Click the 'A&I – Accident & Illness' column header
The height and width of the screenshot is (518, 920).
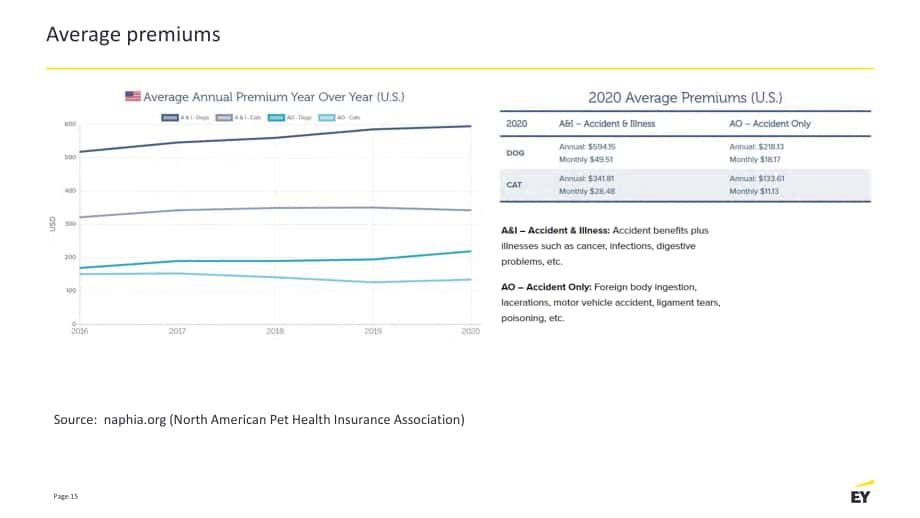coord(607,124)
